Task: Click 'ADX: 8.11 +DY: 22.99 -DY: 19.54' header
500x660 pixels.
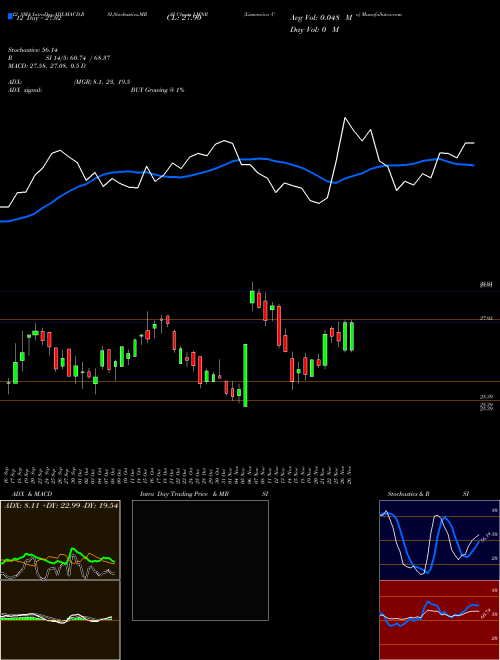Action: 61,505
